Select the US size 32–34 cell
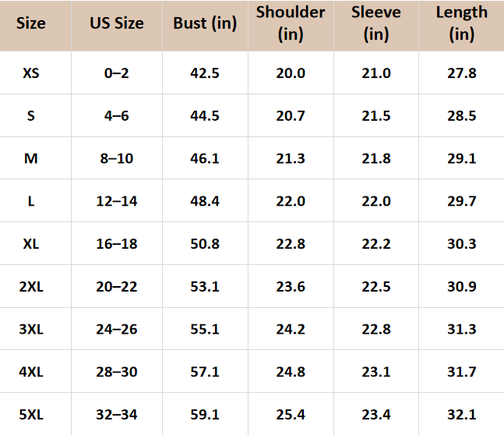Viewport: 504px width, 435px height. pyautogui.click(x=117, y=414)
